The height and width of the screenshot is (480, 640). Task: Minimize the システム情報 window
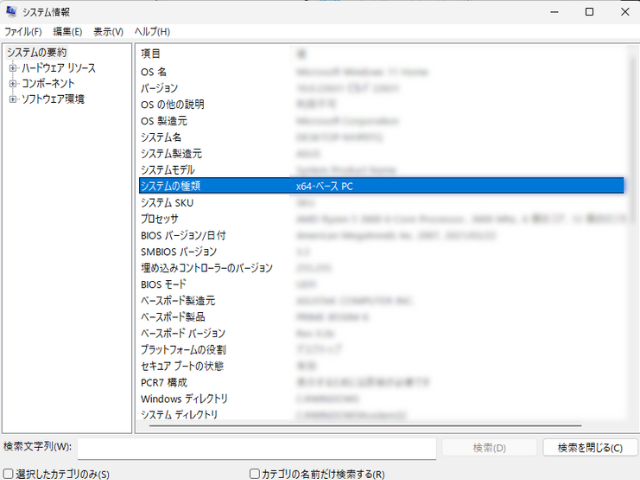click(554, 12)
